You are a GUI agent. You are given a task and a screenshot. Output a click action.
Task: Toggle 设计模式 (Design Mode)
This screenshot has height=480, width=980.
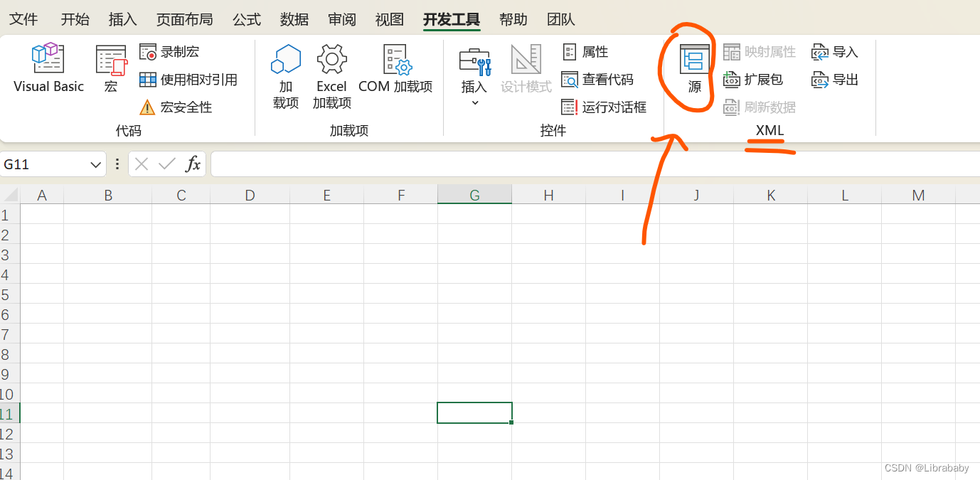[526, 68]
